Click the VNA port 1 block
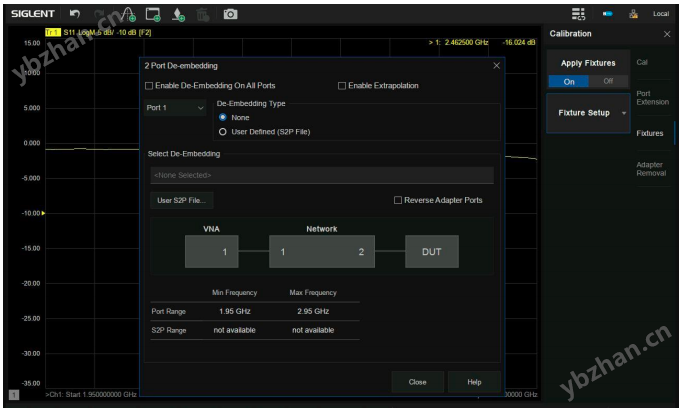The image size is (683, 413). tap(212, 251)
